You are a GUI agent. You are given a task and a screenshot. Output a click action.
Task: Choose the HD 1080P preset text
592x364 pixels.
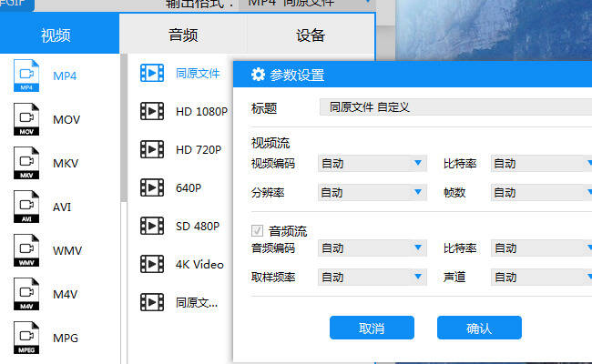point(201,112)
